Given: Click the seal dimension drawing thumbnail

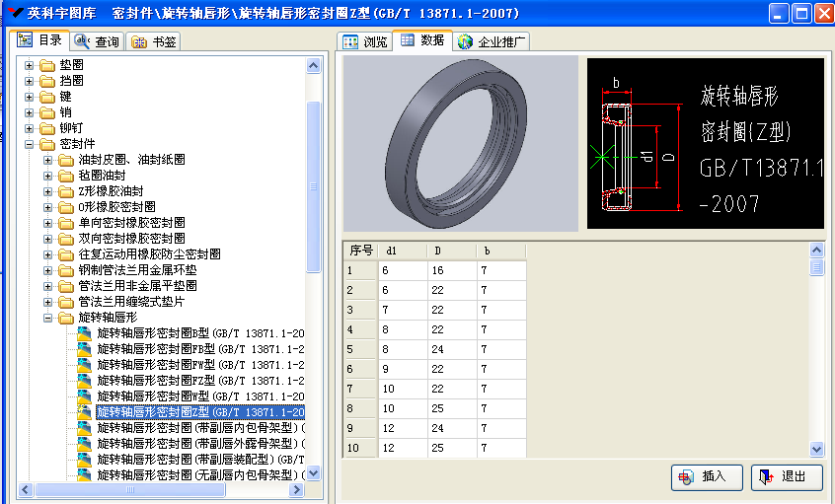Looking at the screenshot, I should [x=705, y=143].
